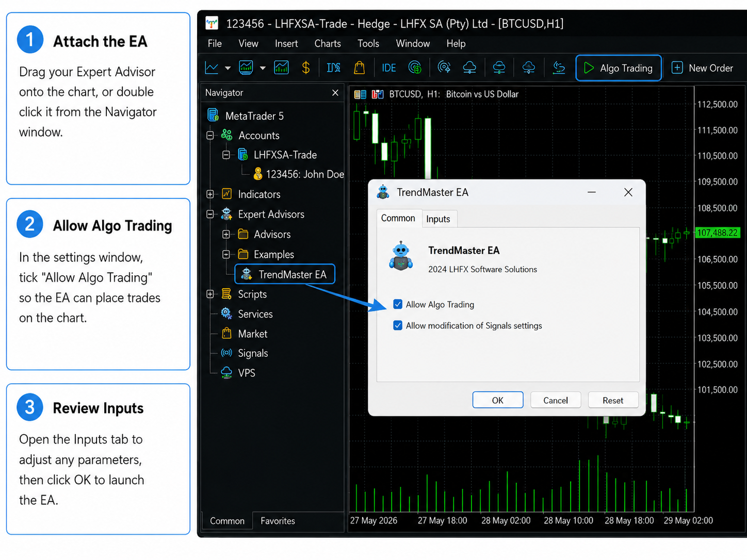
Task: Click the Reset button in the dialog
Action: point(613,400)
